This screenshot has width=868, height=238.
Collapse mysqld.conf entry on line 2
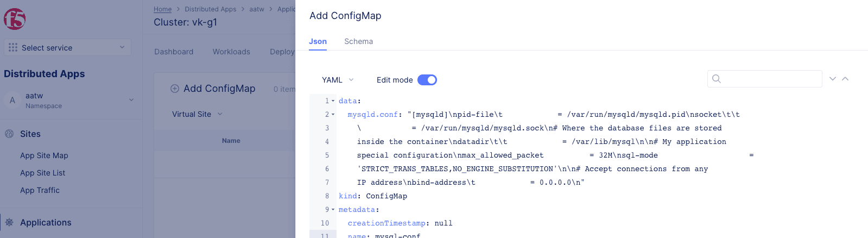(333, 115)
